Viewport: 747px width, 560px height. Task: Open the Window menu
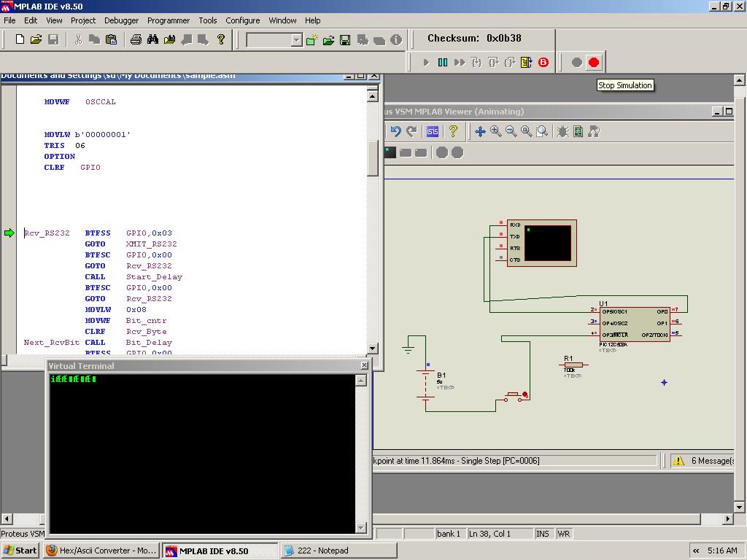pyautogui.click(x=282, y=20)
